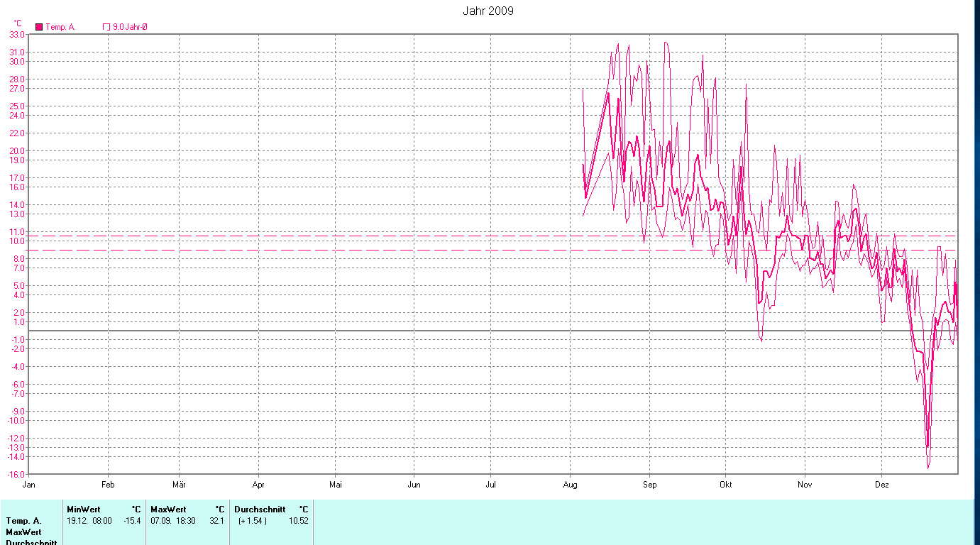Click the maximum value '32.1'

[217, 521]
